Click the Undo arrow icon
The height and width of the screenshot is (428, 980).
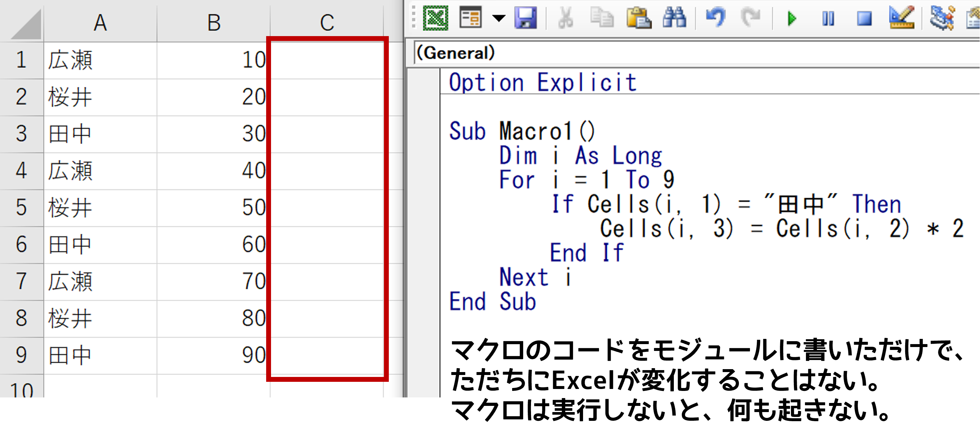point(715,18)
